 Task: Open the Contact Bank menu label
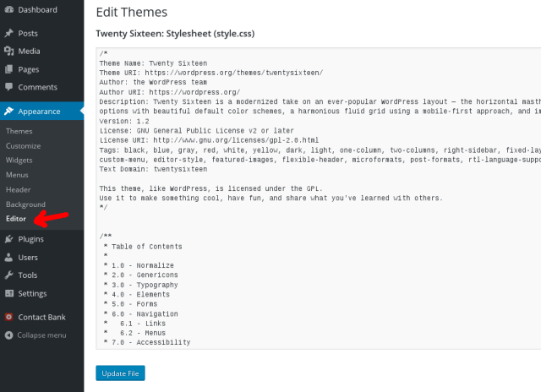pos(41,317)
